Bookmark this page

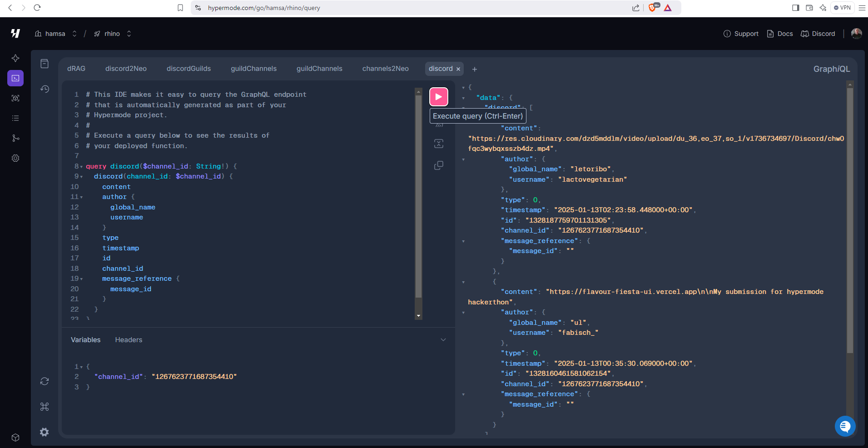click(180, 8)
